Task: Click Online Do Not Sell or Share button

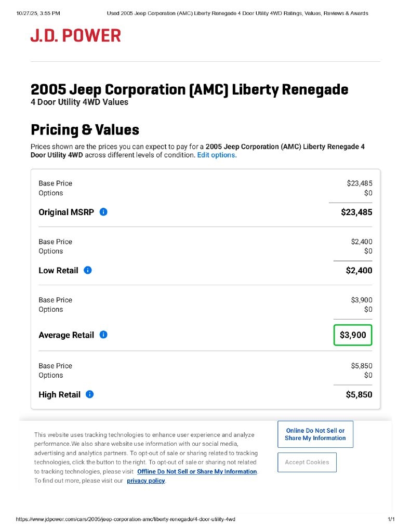Action: (315, 434)
